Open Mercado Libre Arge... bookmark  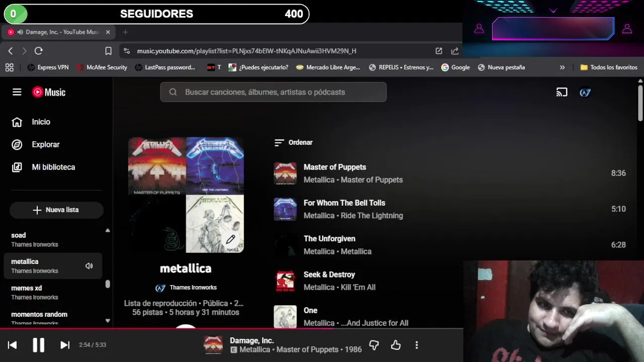tap(328, 67)
